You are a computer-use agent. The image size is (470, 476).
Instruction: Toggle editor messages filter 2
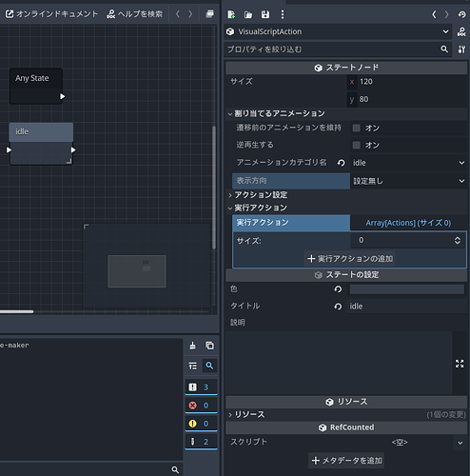point(201,442)
